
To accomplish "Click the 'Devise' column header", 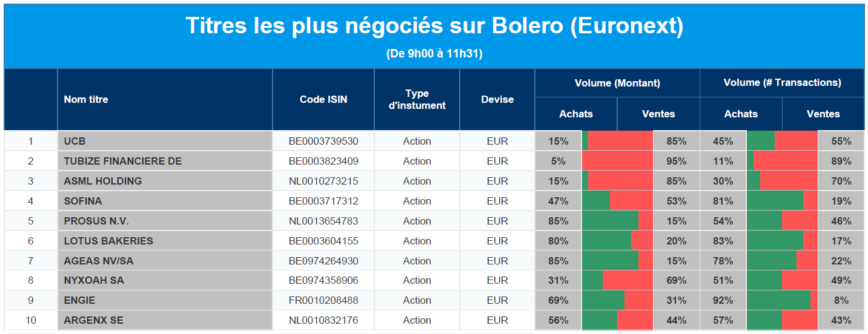I will tap(497, 99).
